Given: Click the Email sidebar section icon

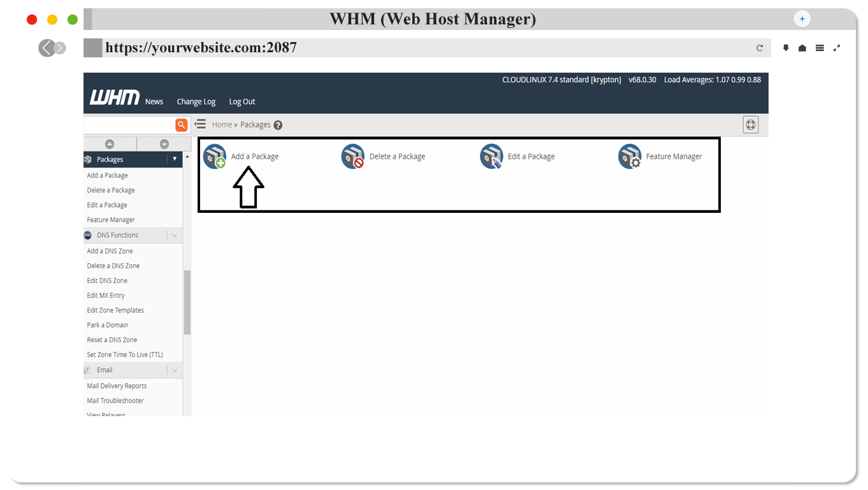Looking at the screenshot, I should pyautogui.click(x=88, y=370).
